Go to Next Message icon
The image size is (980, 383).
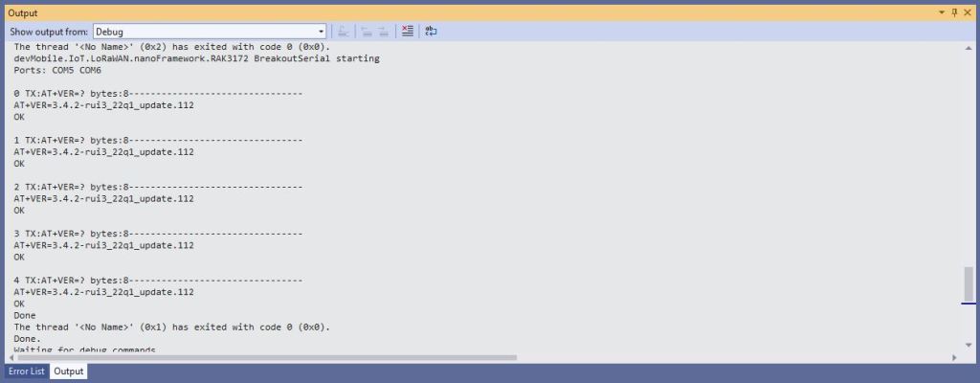(383, 31)
